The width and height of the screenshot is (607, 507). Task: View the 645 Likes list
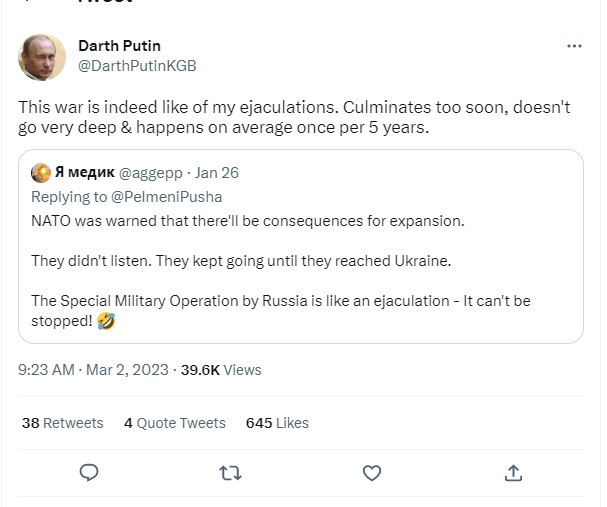tap(277, 423)
